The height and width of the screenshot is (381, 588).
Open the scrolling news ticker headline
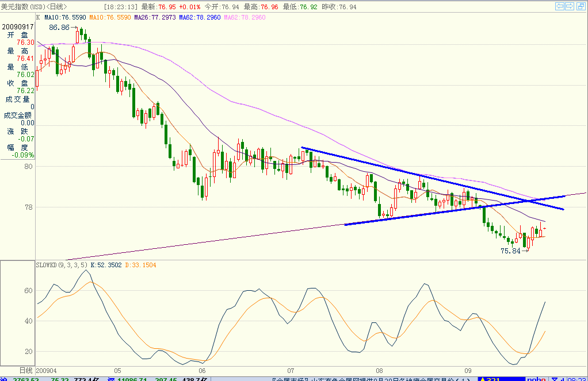(x=371, y=379)
